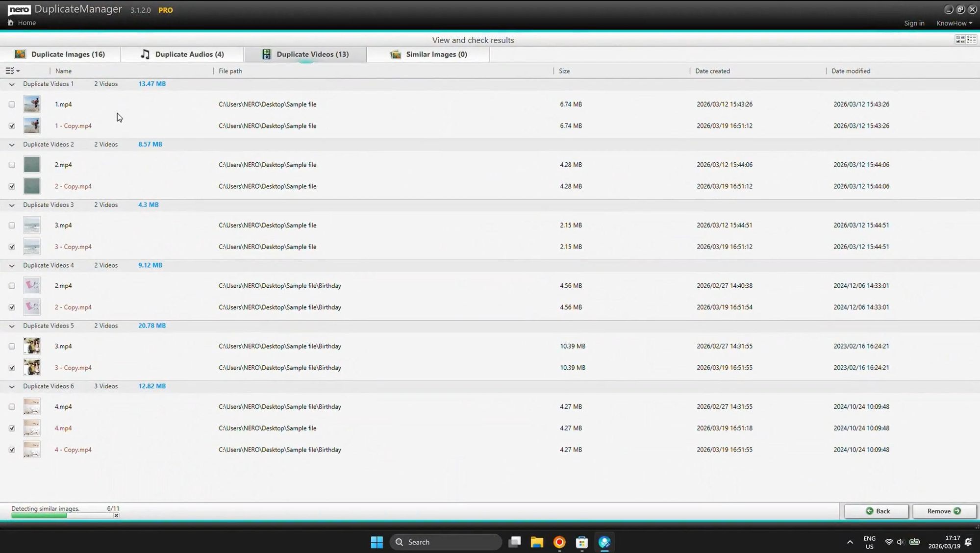
Task: Click the Similar Images picture icon
Action: click(x=395, y=54)
